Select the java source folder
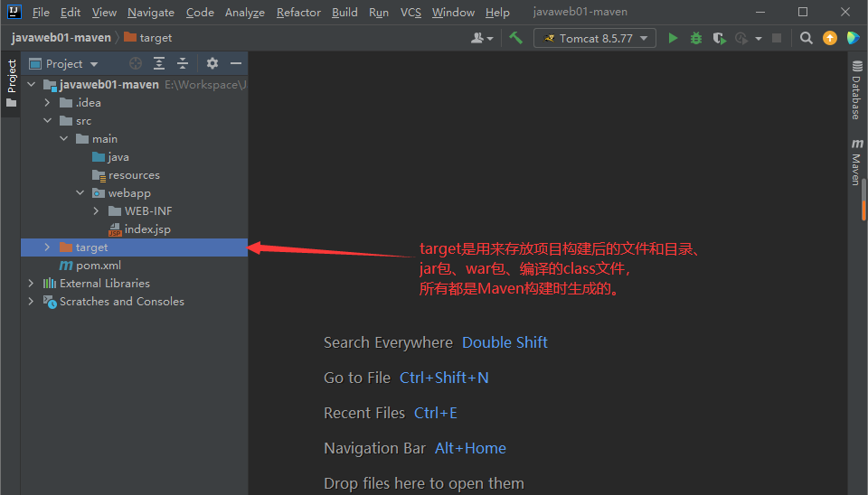Image resolution: width=868 pixels, height=495 pixels. pyautogui.click(x=134, y=157)
